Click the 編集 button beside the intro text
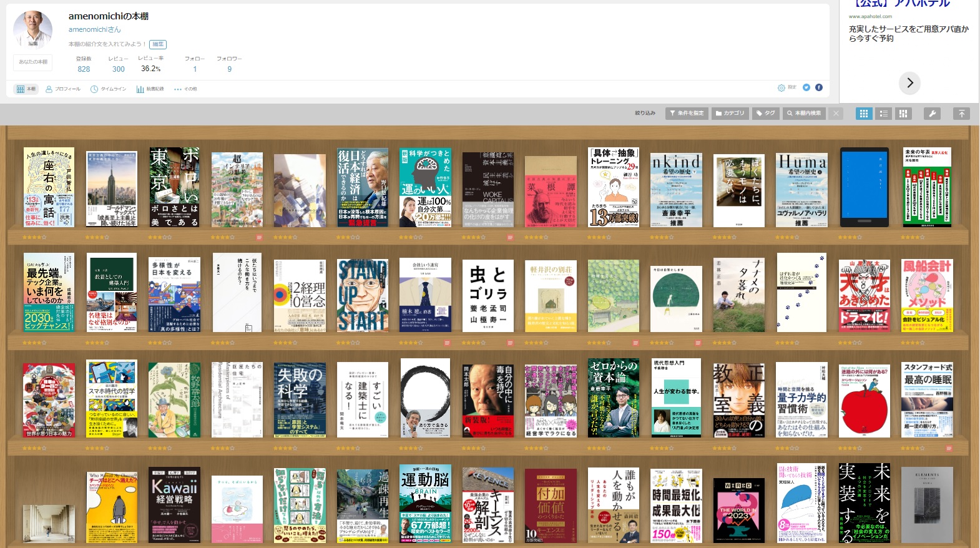The image size is (980, 548). coord(158,44)
